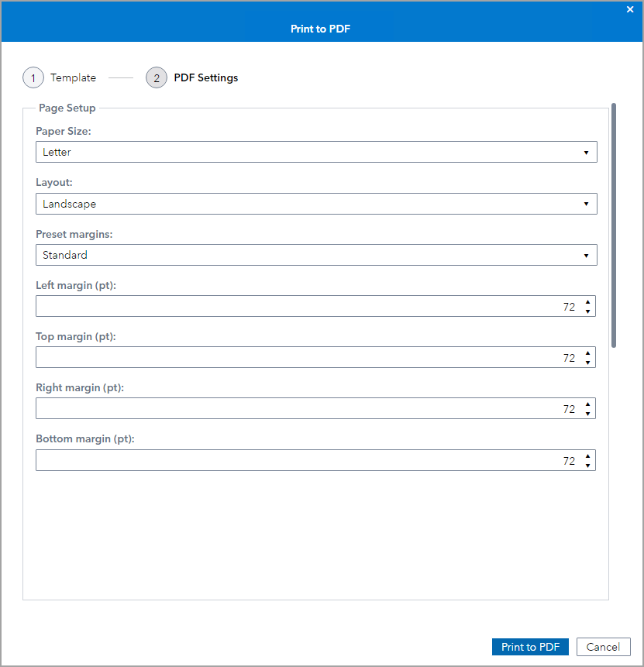
Task: Open the Paper Size dropdown
Action: (x=316, y=152)
